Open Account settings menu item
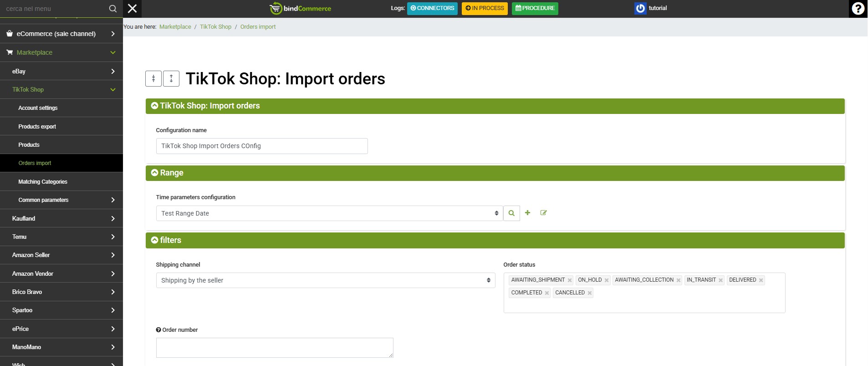868x366 pixels. tap(61, 108)
